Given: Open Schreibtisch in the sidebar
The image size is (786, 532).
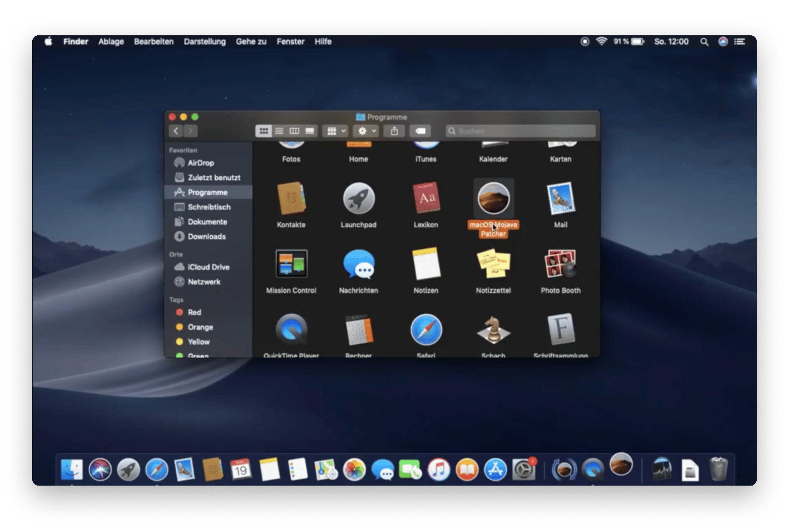Looking at the screenshot, I should point(208,207).
